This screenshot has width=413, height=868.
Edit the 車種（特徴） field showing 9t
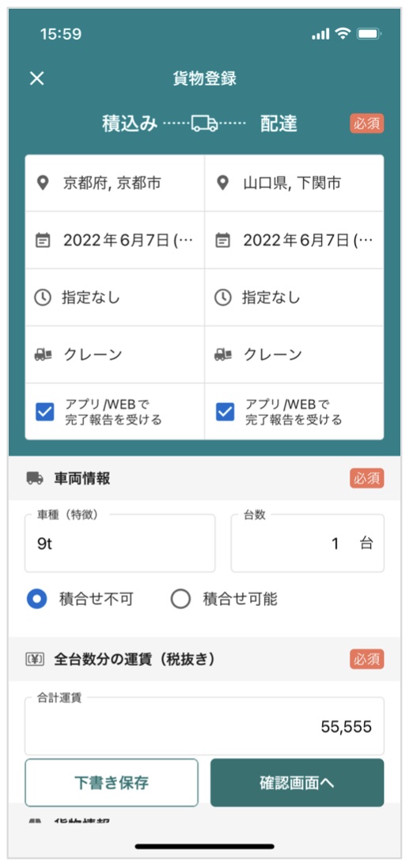click(120, 543)
